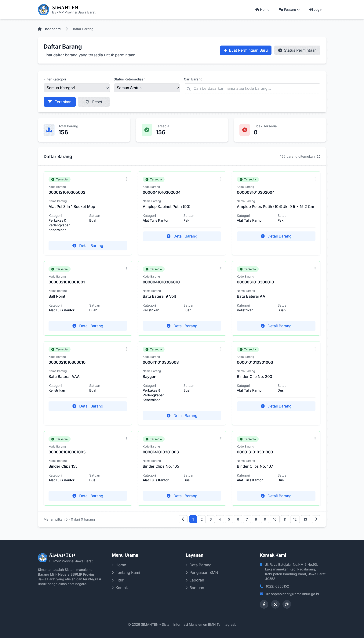This screenshot has height=638, width=364.
Task: Click Login in top navigation
Action: pos(315,9)
